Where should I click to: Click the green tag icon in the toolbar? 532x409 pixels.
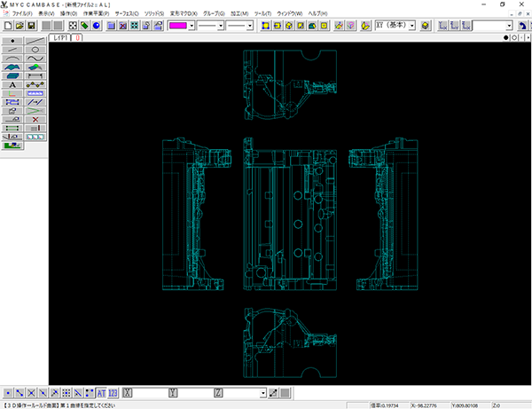[84, 26]
